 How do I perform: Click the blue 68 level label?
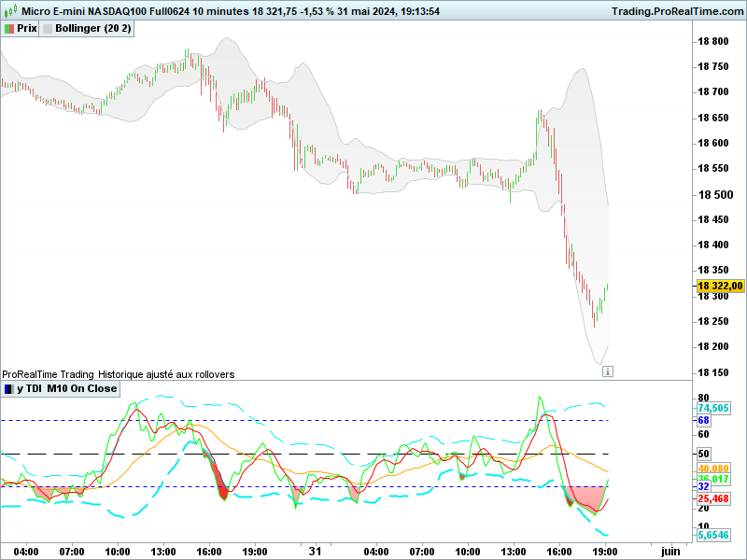click(703, 421)
